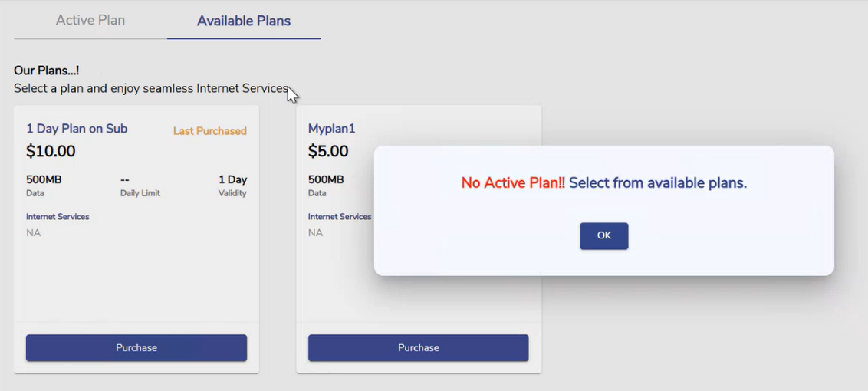Click the 500MB Data value on Myplan1
Screen dimensions: 868x391
click(326, 180)
